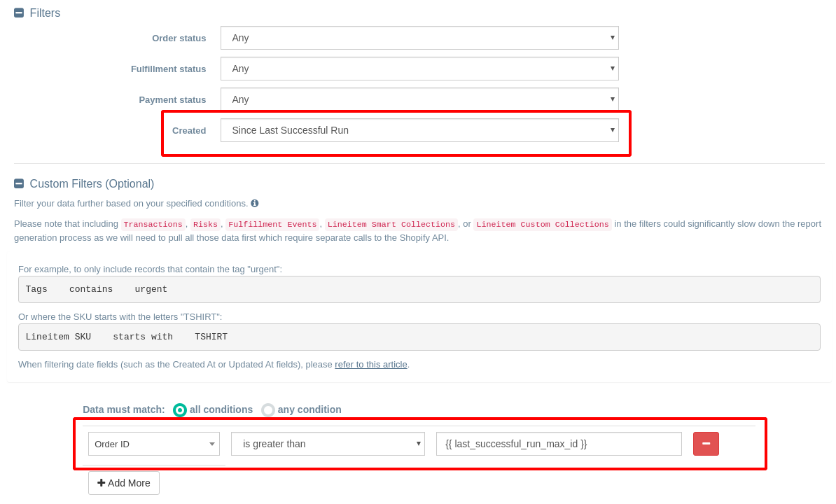The width and height of the screenshot is (836, 504).
Task: Click the Created dropdown caret
Action: (x=613, y=130)
